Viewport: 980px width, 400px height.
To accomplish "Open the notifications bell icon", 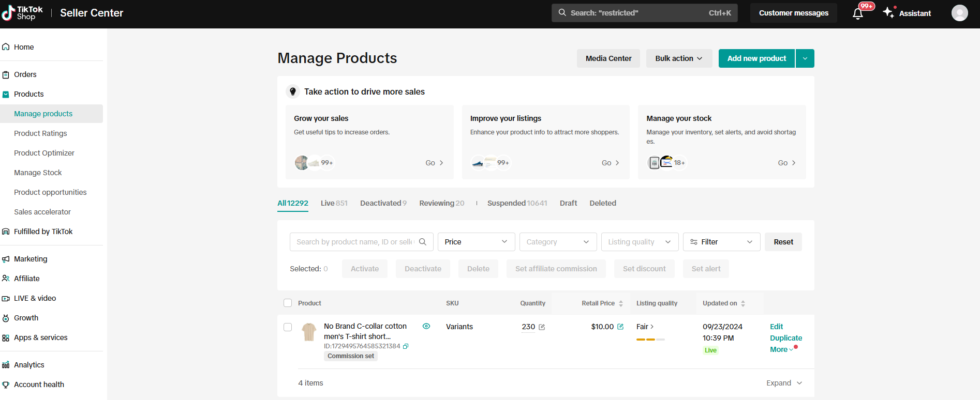I will (x=857, y=13).
